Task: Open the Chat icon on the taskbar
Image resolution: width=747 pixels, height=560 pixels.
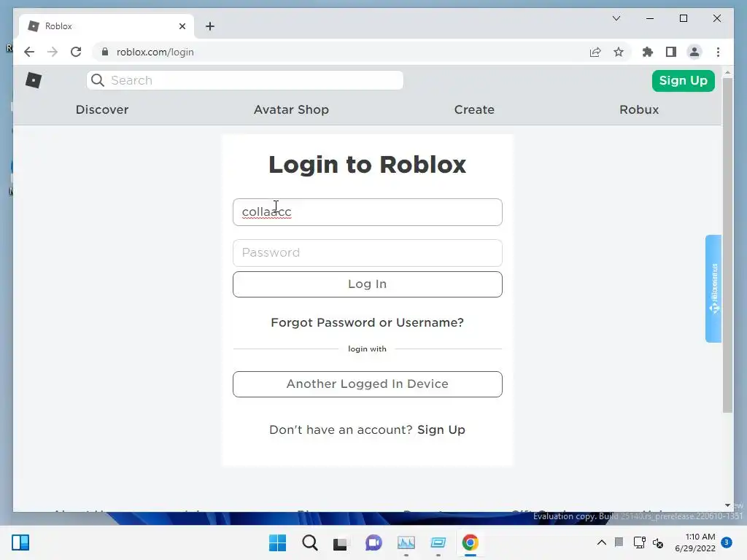Action: tap(373, 542)
